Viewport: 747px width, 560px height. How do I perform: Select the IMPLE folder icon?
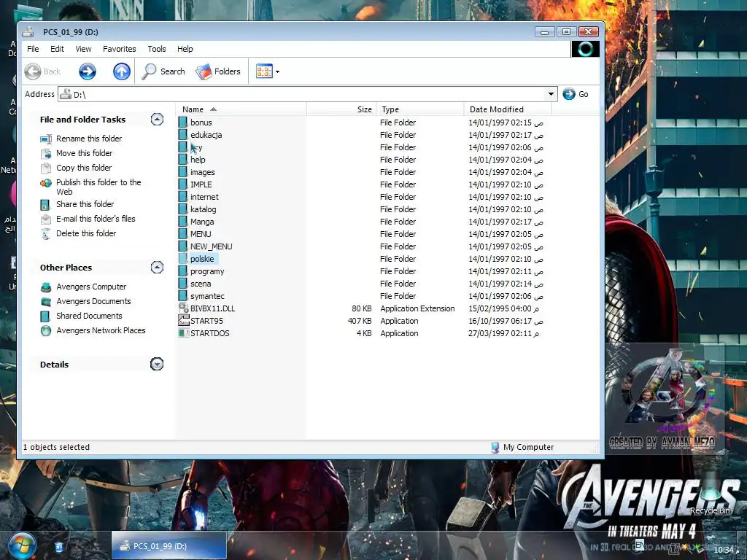point(183,184)
